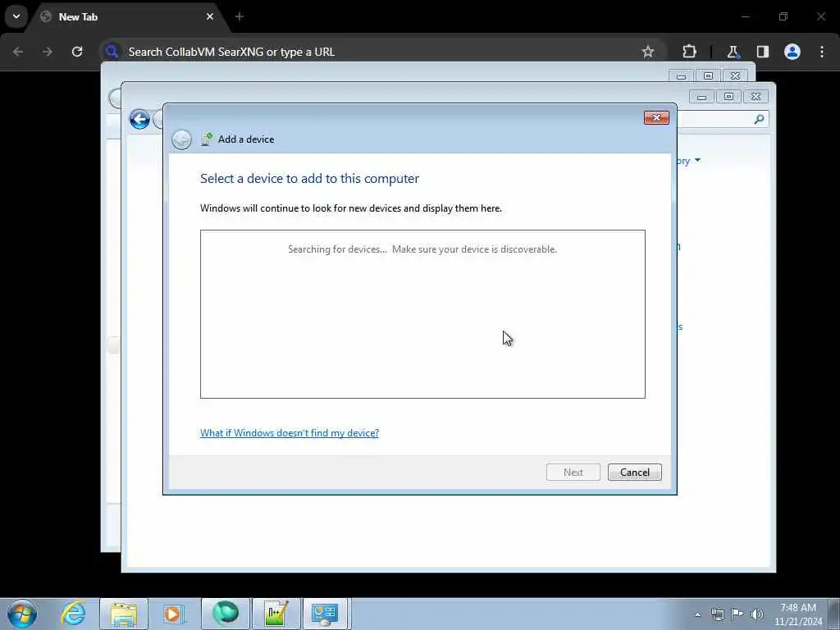Screen dimensions: 840x630
Task: Open the Chrome three-dot menu
Action: 822,52
